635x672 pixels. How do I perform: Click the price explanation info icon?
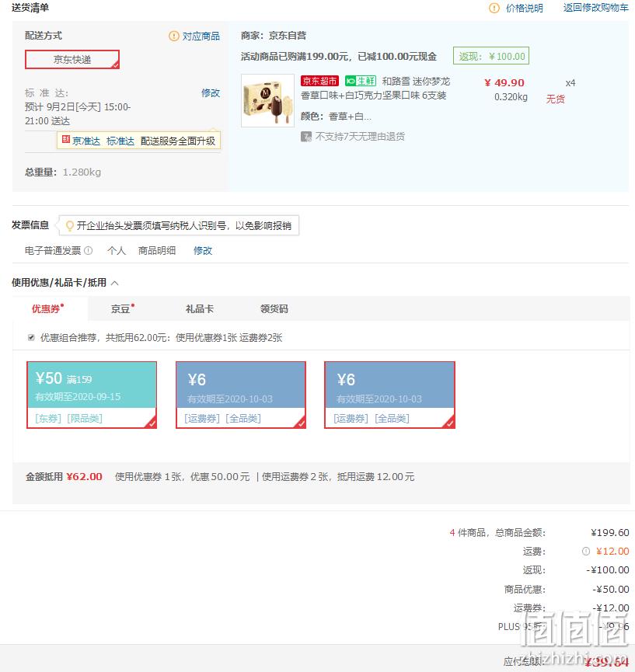click(494, 8)
